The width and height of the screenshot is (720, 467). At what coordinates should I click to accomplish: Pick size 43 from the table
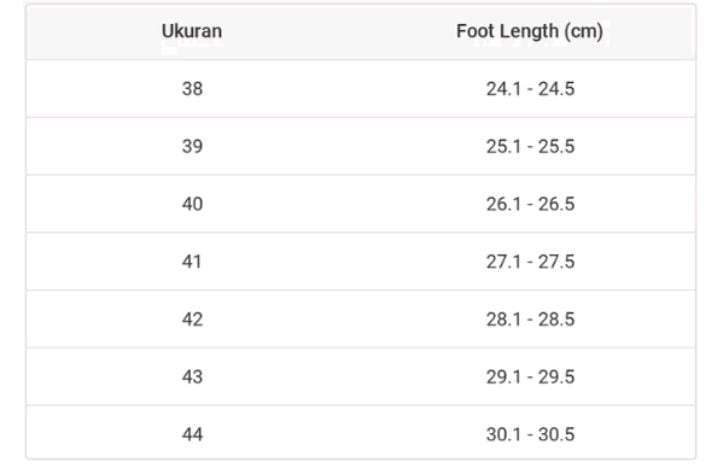[192, 377]
